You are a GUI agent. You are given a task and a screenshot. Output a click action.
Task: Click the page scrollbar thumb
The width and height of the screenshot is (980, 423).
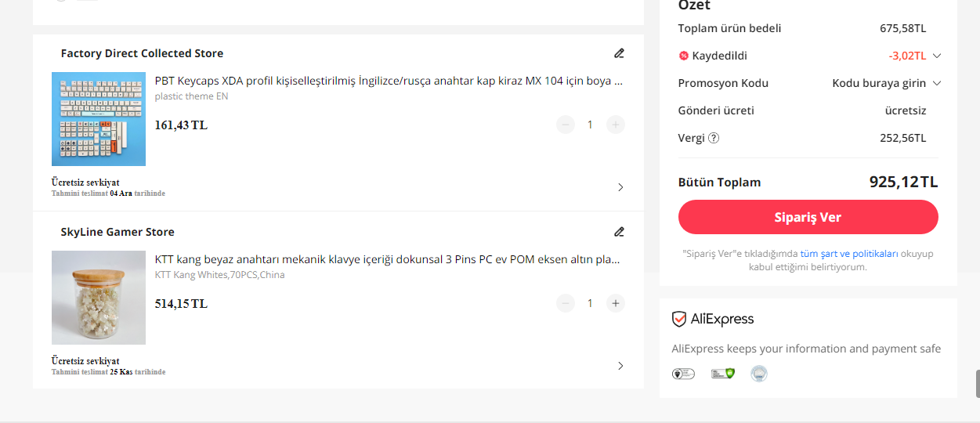(x=977, y=384)
